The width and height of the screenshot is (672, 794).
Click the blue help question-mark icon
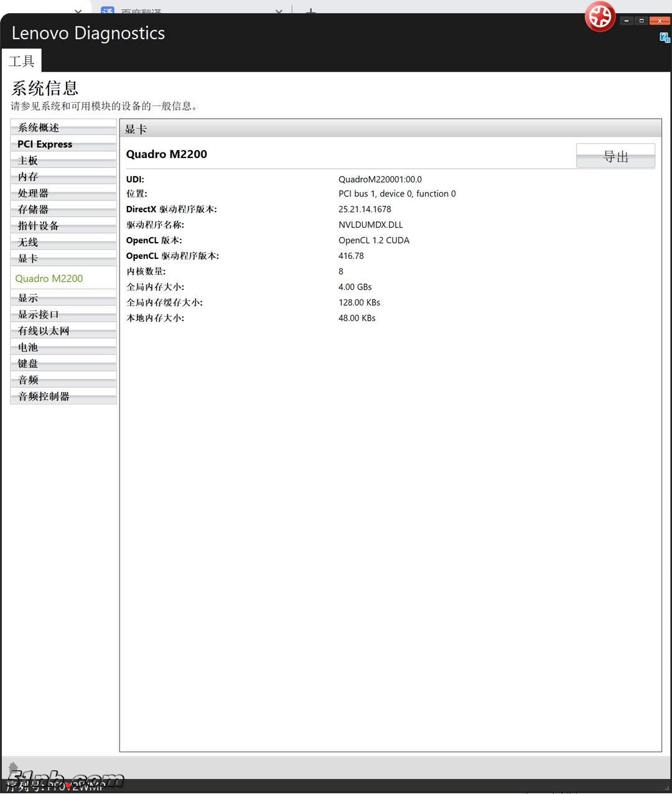663,38
